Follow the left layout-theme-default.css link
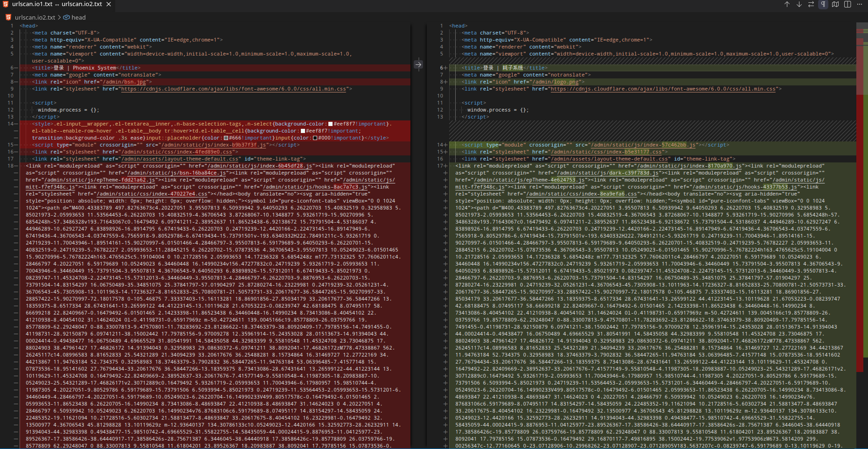The image size is (868, 449). [181, 159]
